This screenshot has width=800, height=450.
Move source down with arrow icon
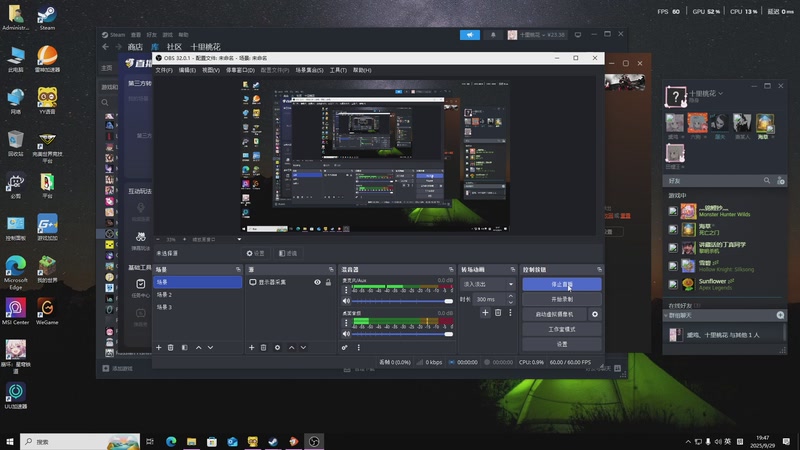pyautogui.click(x=303, y=347)
